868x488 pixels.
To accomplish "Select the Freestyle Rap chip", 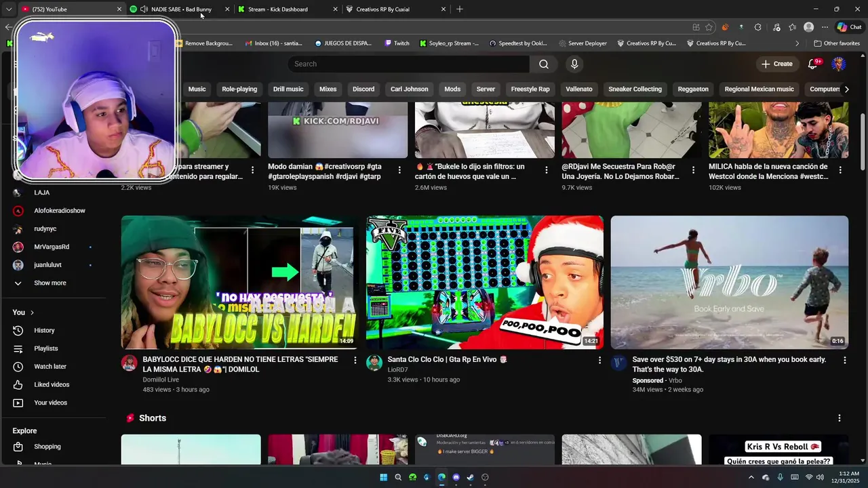I will (x=530, y=89).
